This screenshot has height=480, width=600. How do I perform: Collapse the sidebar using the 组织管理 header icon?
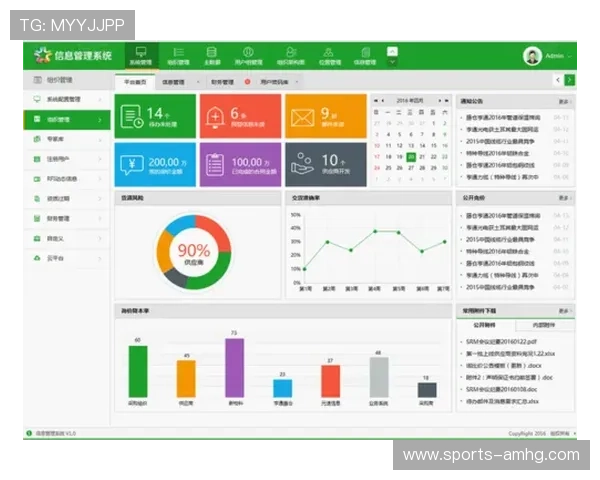click(37, 80)
